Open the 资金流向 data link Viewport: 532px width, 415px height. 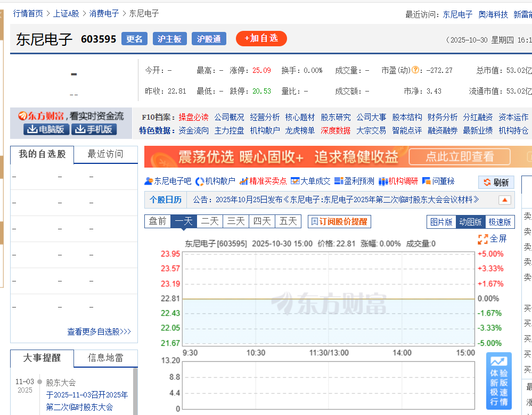(194, 130)
